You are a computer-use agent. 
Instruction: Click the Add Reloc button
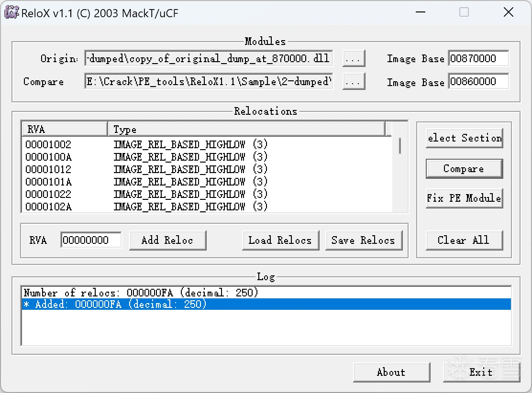[167, 240]
